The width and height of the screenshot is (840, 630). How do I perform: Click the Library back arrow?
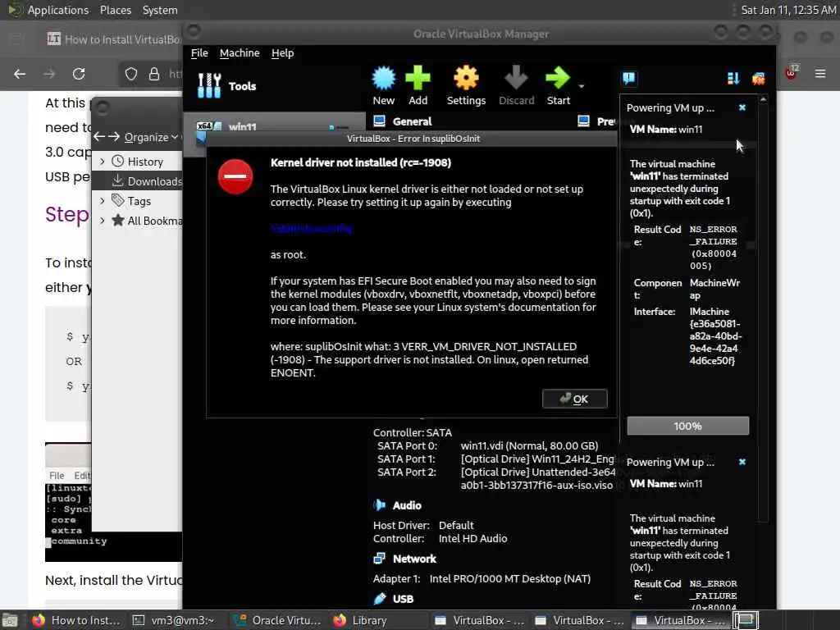pos(99,137)
